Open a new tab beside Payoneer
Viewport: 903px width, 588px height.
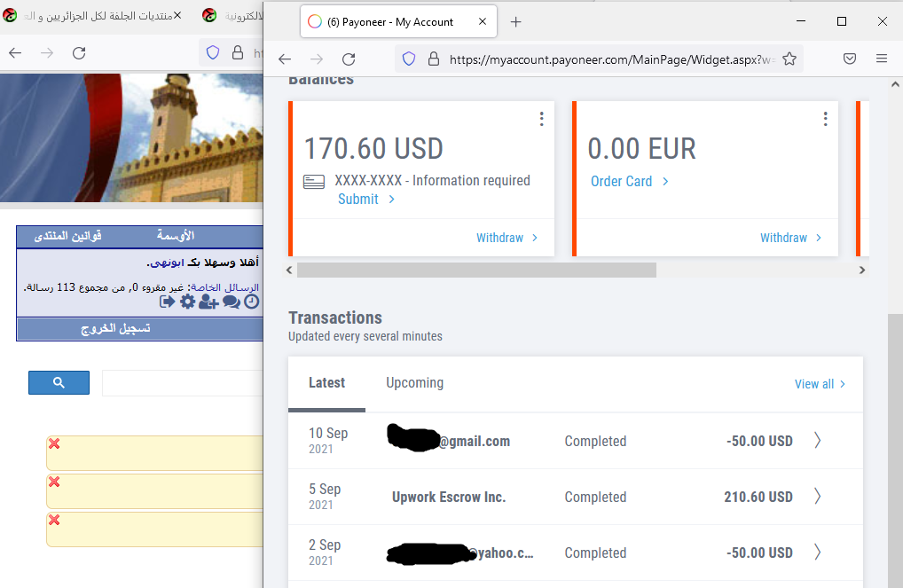pos(516,22)
